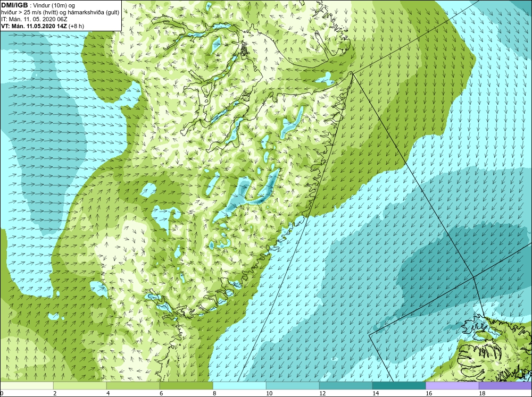The image size is (532, 397).
Task: Click the scale label "18"
Action: tap(482, 393)
